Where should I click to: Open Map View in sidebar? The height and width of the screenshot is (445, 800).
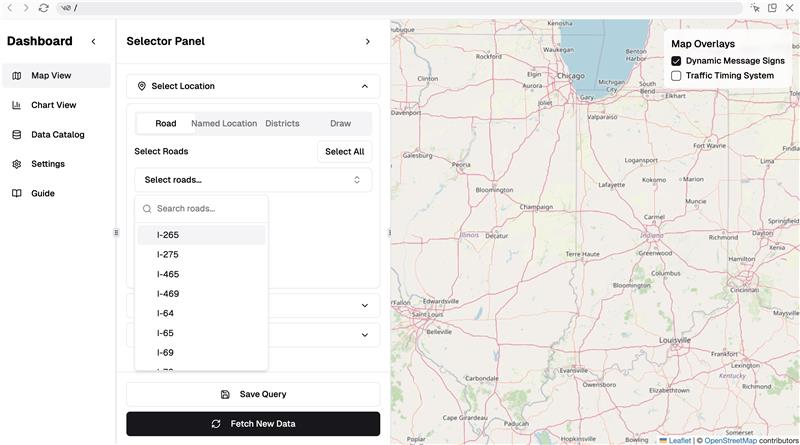[x=56, y=76]
